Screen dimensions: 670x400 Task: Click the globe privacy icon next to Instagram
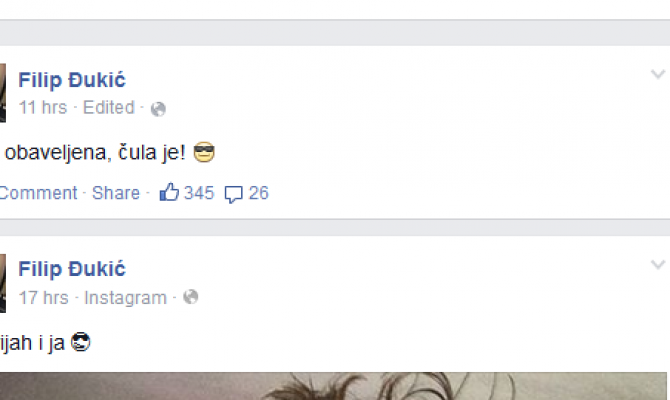click(x=191, y=297)
